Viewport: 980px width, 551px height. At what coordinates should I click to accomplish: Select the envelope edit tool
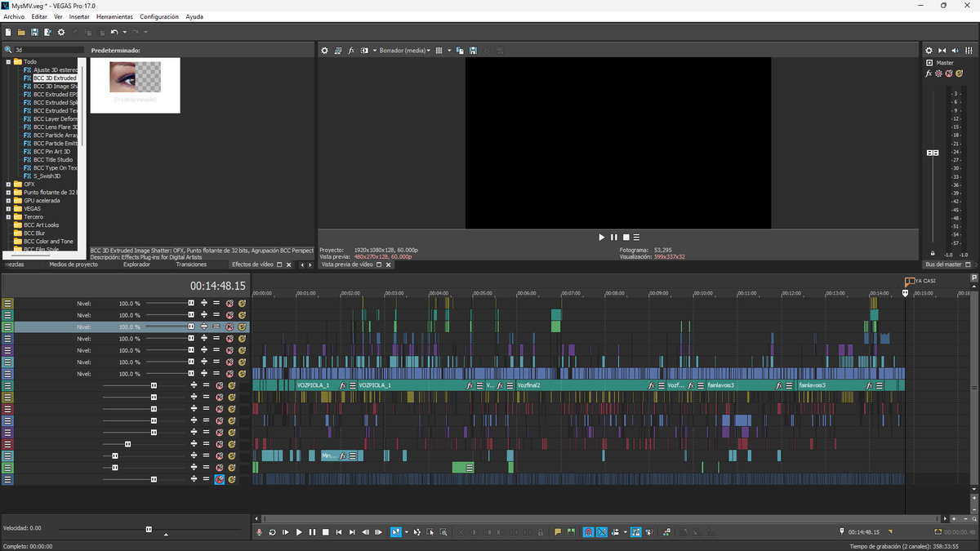pos(416,531)
